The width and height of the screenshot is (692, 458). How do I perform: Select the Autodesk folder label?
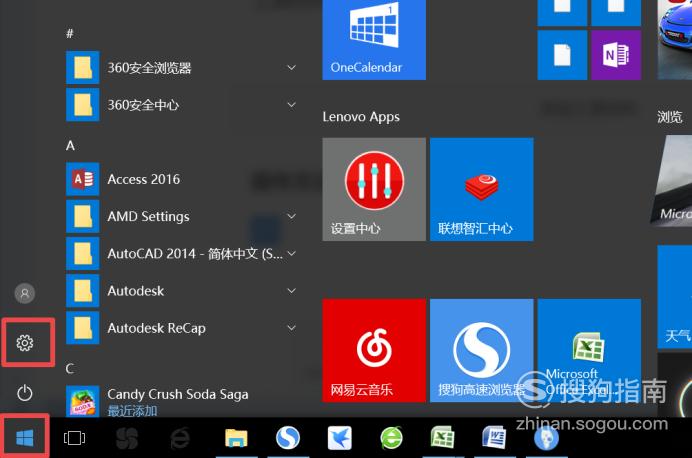pos(136,291)
